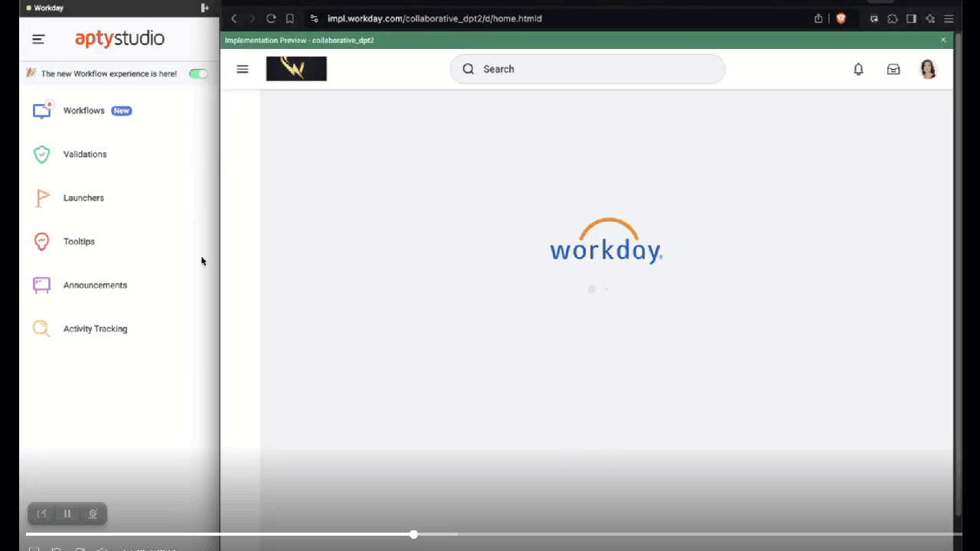Click the camera-off icon in recording bar
The width and height of the screenshot is (980, 551).
pos(93,514)
